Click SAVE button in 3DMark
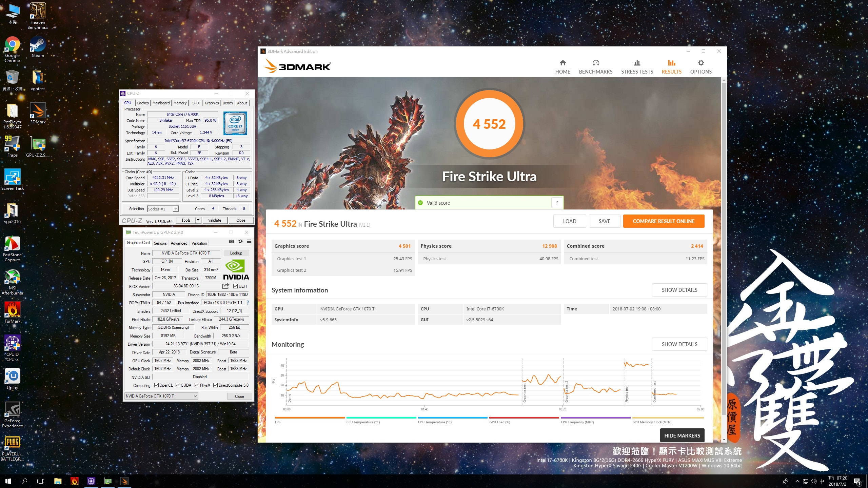The height and width of the screenshot is (488, 868). point(604,221)
